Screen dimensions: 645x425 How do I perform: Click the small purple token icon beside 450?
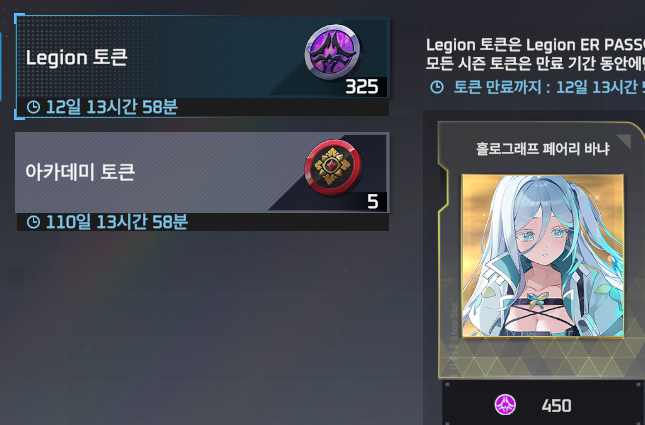pos(505,405)
